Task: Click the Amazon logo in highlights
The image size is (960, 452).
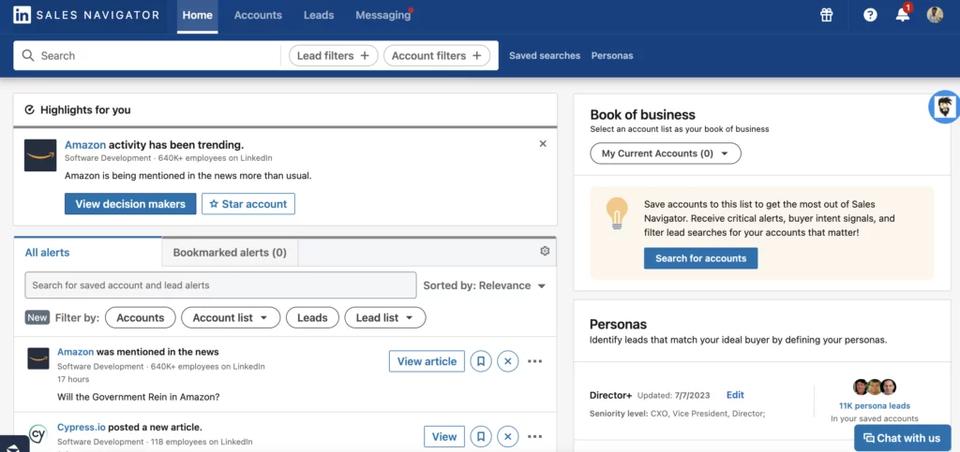Action: point(40,155)
